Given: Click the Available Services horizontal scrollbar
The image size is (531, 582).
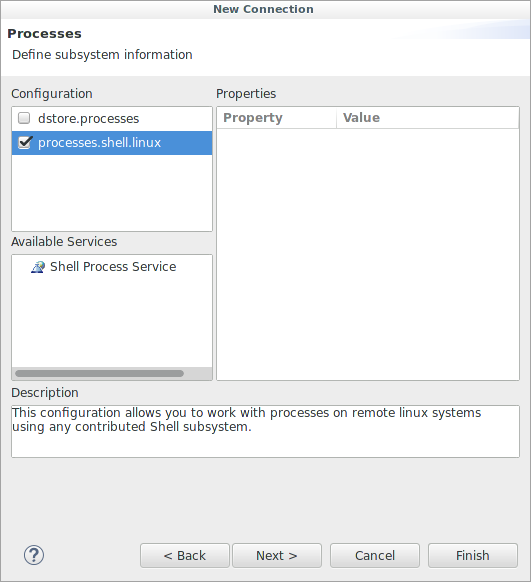Looking at the screenshot, I should coord(99,373).
